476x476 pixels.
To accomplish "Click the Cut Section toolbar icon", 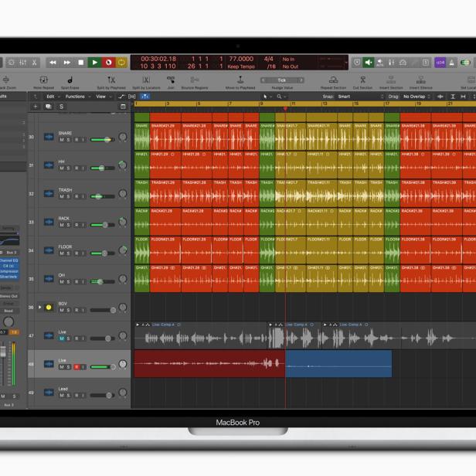I will [x=362, y=80].
